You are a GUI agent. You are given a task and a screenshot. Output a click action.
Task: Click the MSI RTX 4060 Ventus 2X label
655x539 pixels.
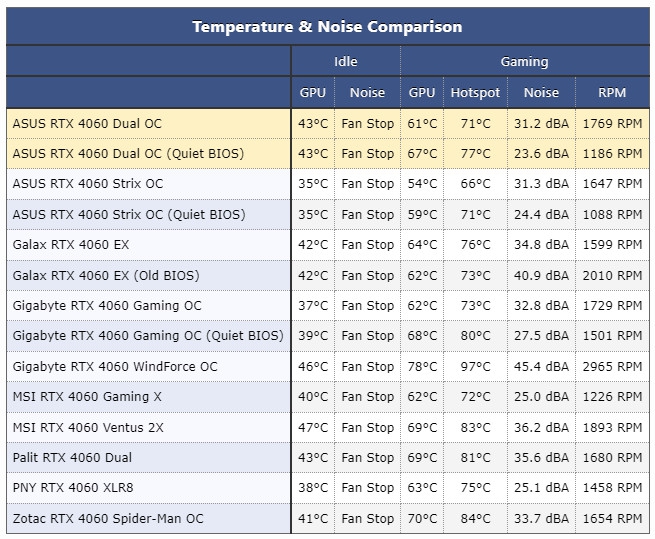pos(88,428)
